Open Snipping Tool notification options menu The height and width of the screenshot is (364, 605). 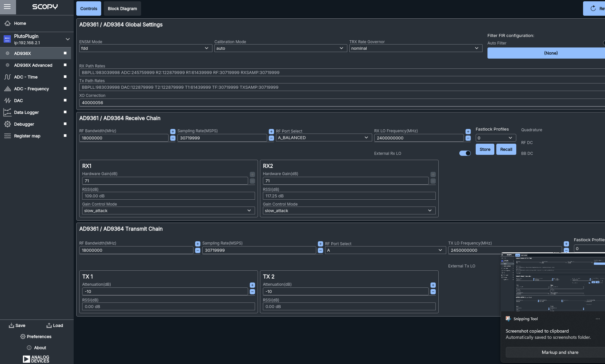pos(598,319)
